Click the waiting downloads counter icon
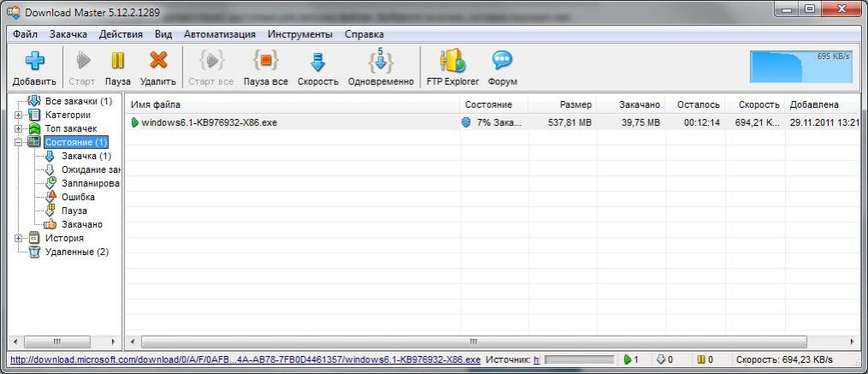 pyautogui.click(x=660, y=359)
